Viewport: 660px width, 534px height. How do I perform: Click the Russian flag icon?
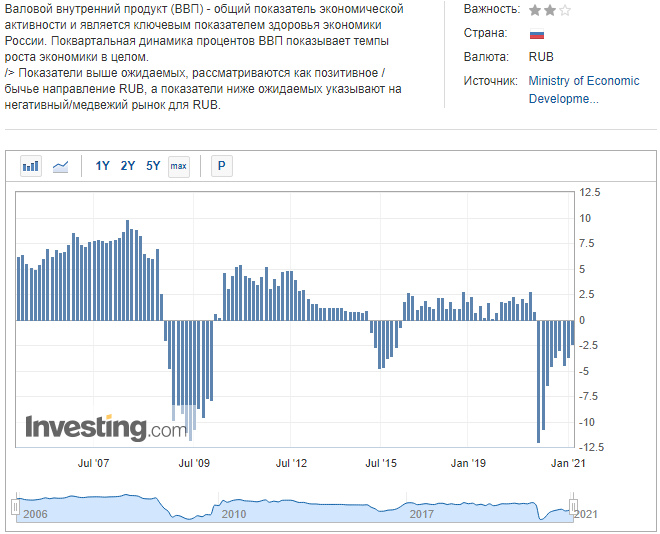coord(536,33)
